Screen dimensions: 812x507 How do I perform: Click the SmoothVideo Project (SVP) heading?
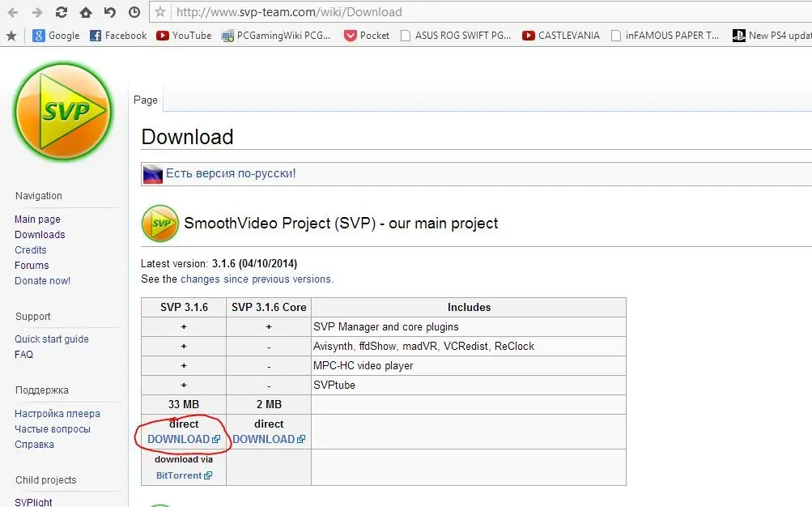pyautogui.click(x=341, y=224)
